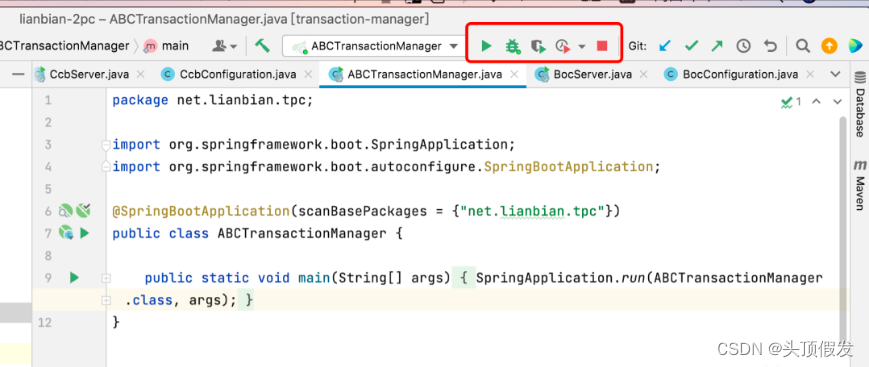
Task: Close the CcbConfiguration.java tab
Action: click(309, 74)
